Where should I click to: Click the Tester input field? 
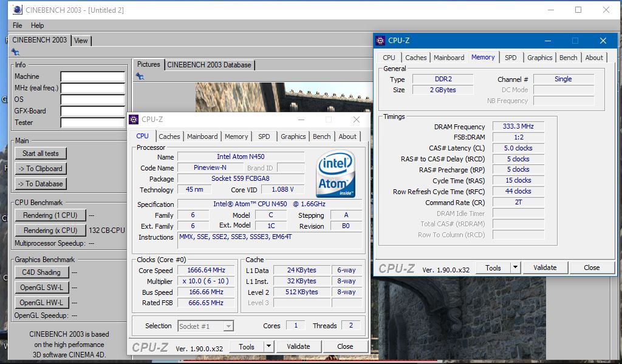click(93, 123)
